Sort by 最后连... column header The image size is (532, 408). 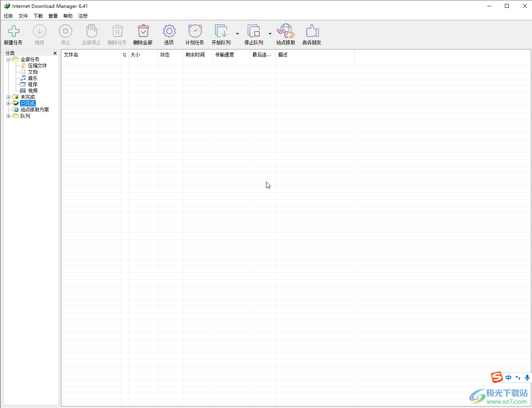point(263,55)
